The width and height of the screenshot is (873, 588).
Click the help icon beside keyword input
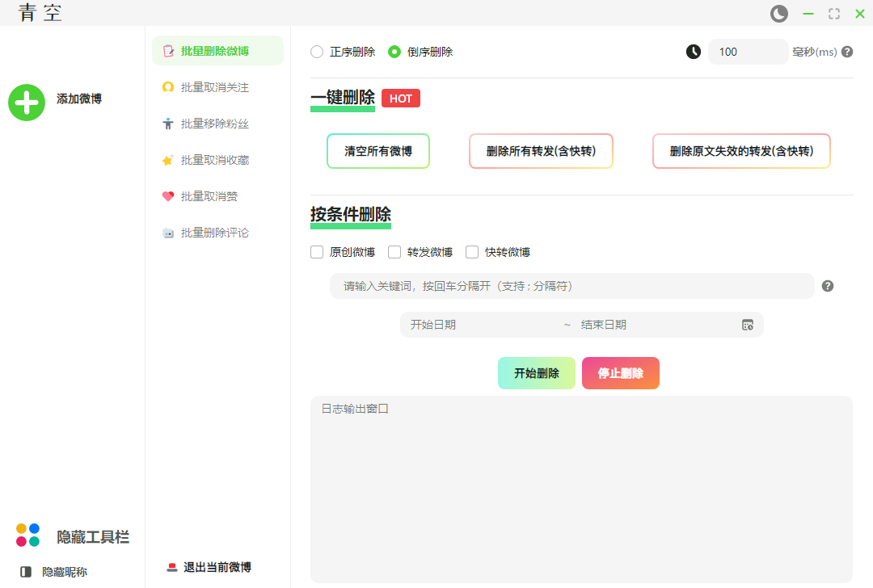pos(828,286)
